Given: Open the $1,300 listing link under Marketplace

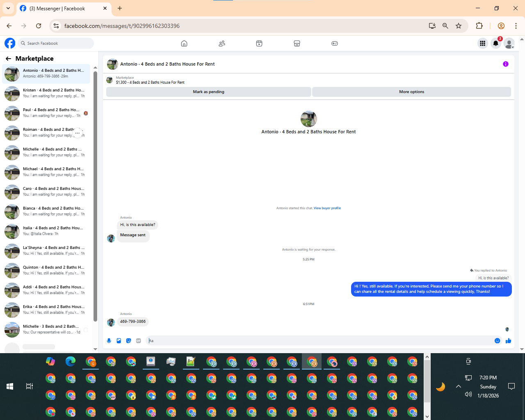Looking at the screenshot, I should pos(150,82).
